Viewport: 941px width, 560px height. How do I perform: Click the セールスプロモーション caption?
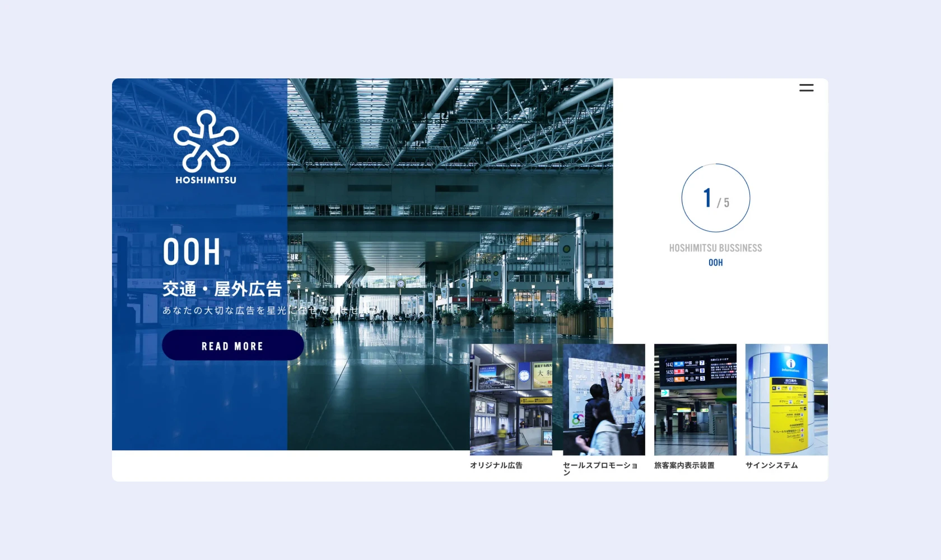(600, 469)
